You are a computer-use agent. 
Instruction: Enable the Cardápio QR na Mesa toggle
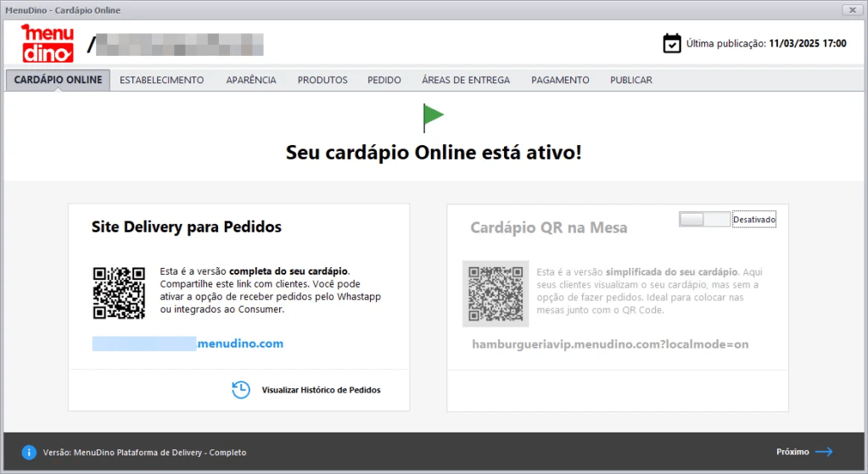(704, 220)
